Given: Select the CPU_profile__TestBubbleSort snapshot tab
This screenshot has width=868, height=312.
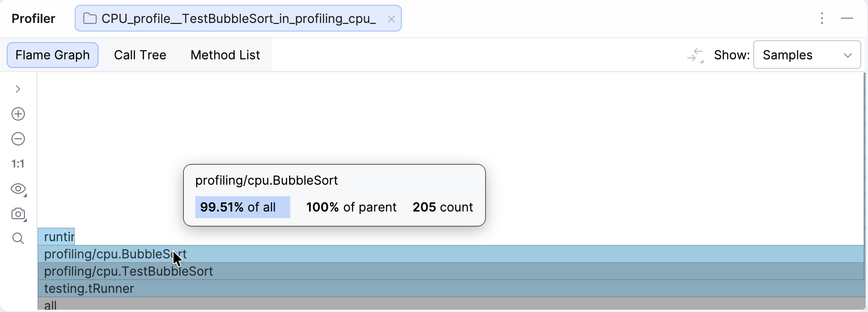Looking at the screenshot, I should pyautogui.click(x=238, y=19).
